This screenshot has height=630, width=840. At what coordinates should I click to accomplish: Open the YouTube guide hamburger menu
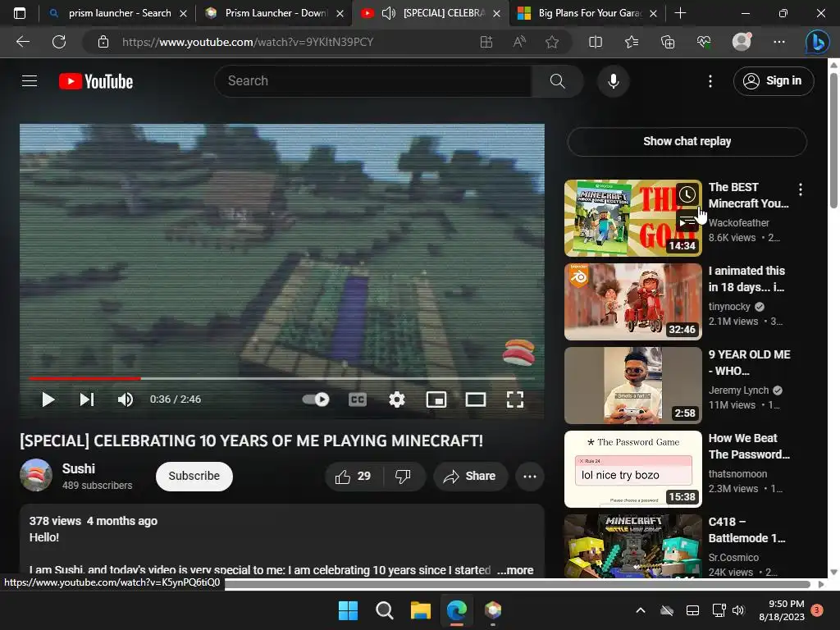(30, 81)
